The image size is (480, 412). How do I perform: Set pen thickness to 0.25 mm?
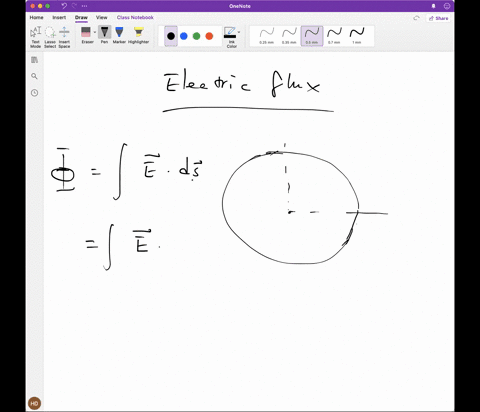(x=267, y=36)
